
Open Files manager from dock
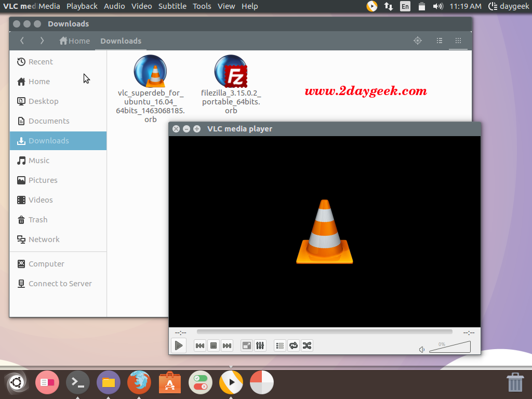[x=109, y=382]
